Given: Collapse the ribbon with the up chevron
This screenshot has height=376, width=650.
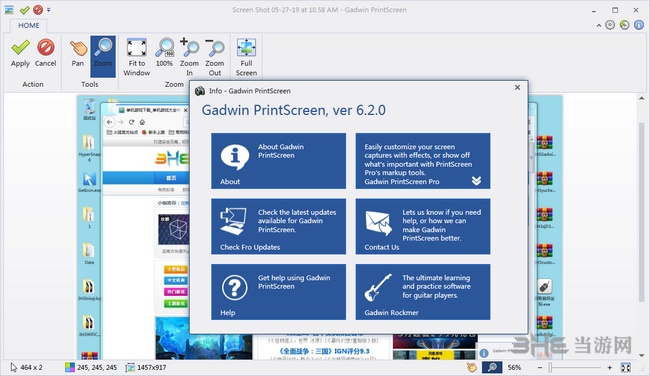Looking at the screenshot, I should [599, 25].
